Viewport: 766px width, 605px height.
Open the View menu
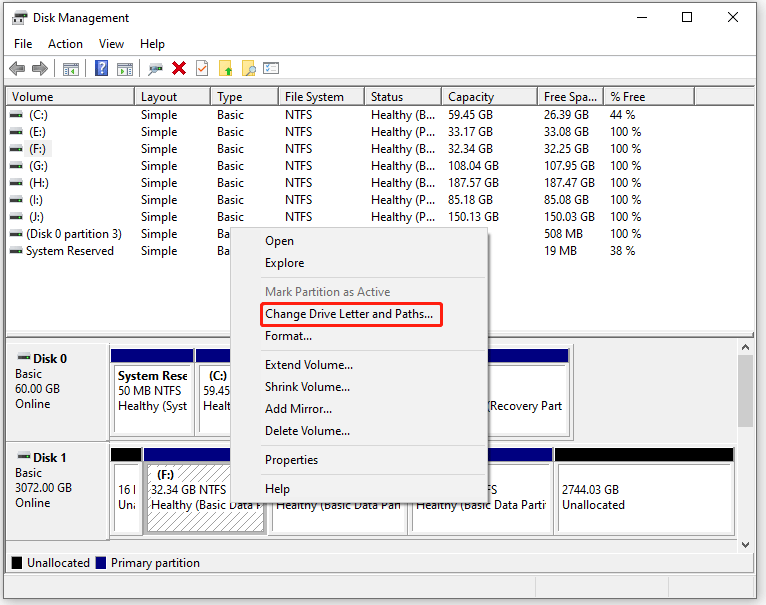pyautogui.click(x=111, y=44)
